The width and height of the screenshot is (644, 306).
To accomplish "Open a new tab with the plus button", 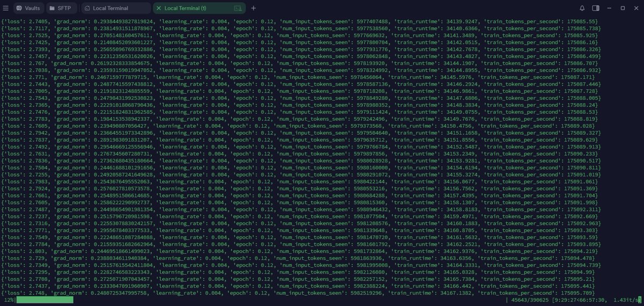I will 253,8.
